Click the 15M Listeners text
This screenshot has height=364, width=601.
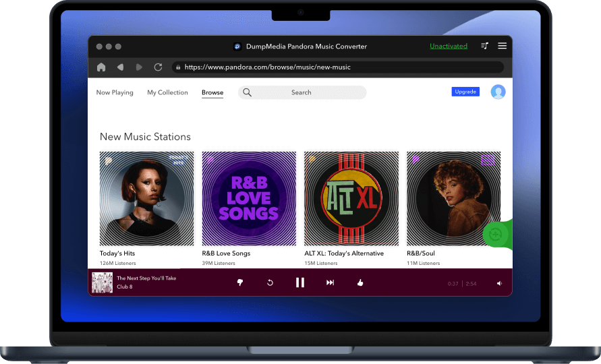pyautogui.click(x=321, y=264)
